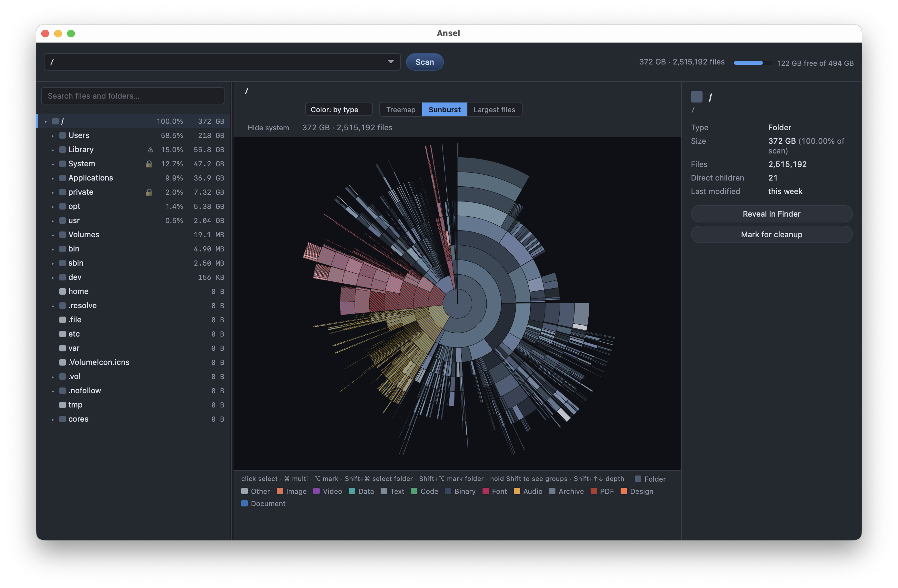The image size is (898, 588).
Task: Click the lock icon on System row
Action: pyautogui.click(x=149, y=164)
